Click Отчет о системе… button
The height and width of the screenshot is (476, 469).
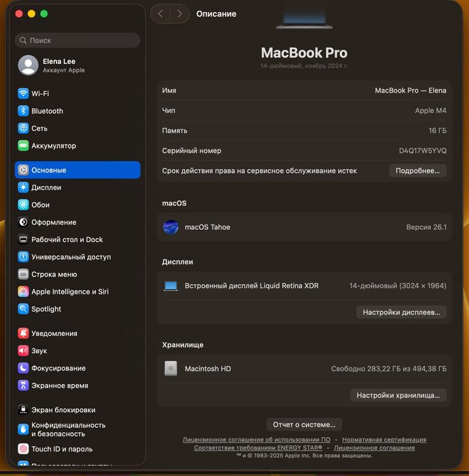point(305,424)
